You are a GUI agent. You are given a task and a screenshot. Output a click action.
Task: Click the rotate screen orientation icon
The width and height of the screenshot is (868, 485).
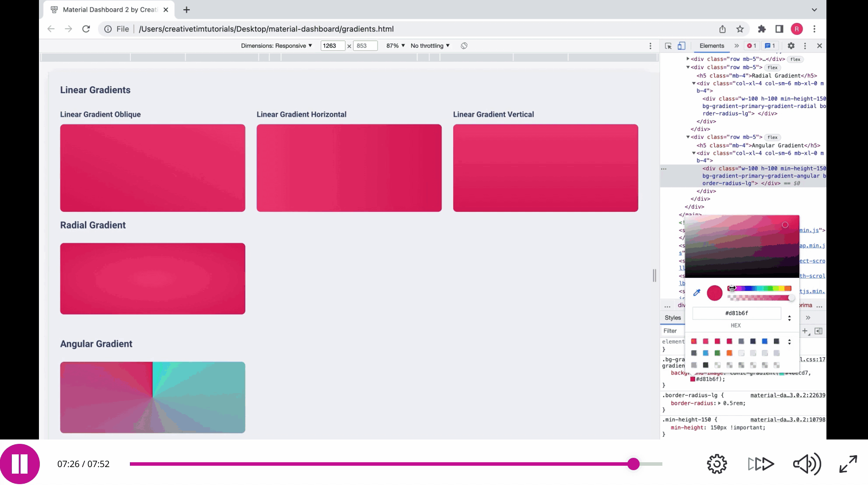pos(464,46)
